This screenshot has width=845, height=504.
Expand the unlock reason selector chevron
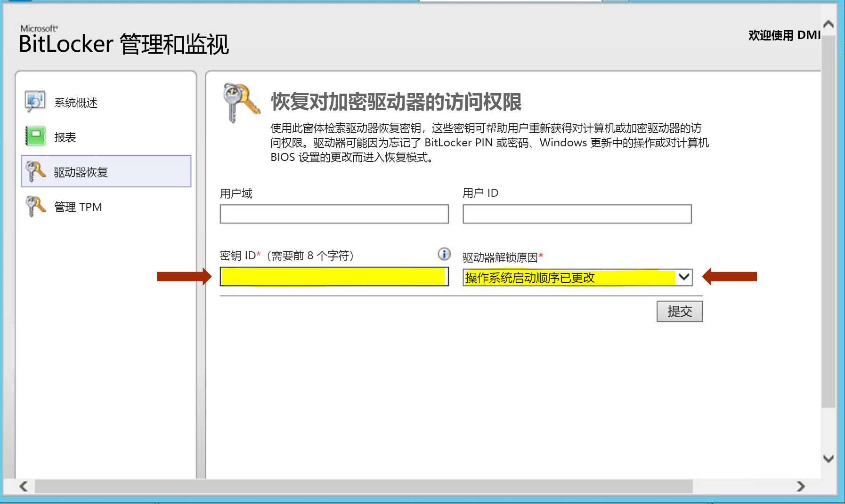684,277
